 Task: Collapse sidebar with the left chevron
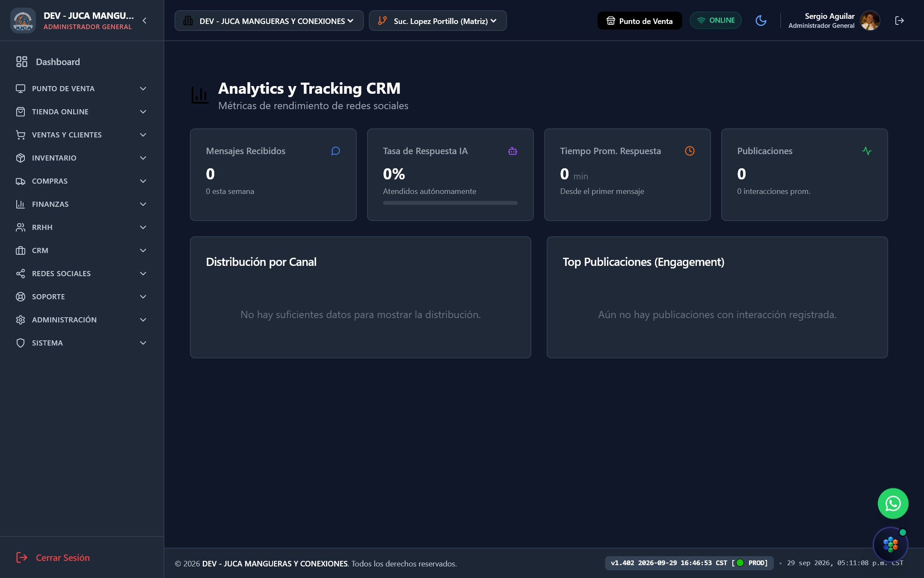[145, 21]
